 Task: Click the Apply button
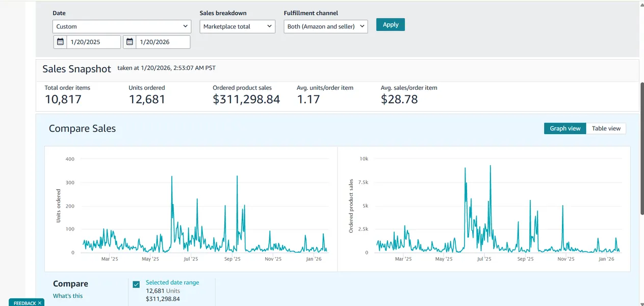391,24
